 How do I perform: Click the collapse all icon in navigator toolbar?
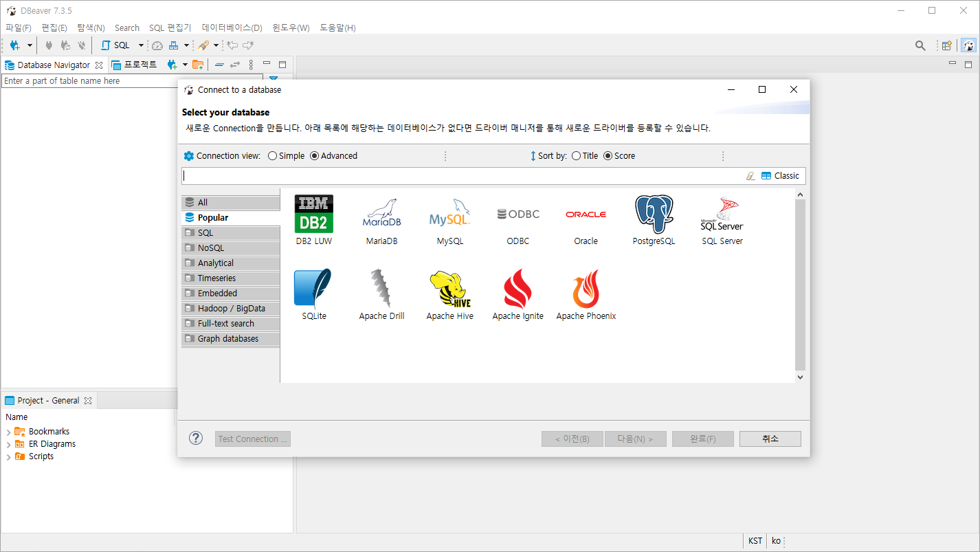click(219, 65)
